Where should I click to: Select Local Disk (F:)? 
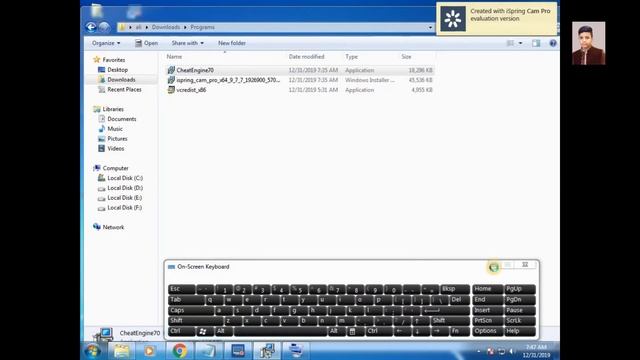click(124, 208)
